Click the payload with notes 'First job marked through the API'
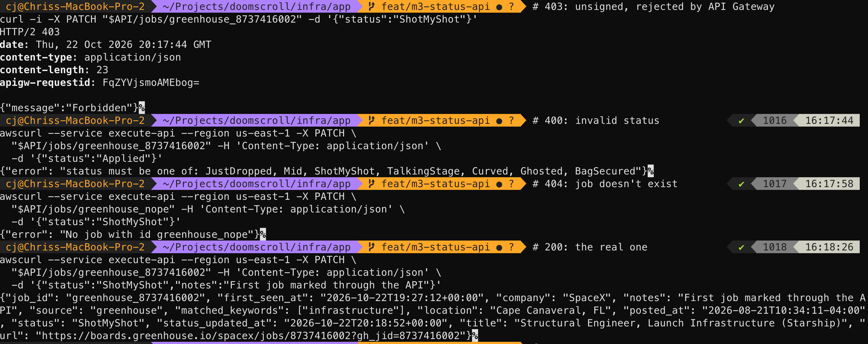 226,285
